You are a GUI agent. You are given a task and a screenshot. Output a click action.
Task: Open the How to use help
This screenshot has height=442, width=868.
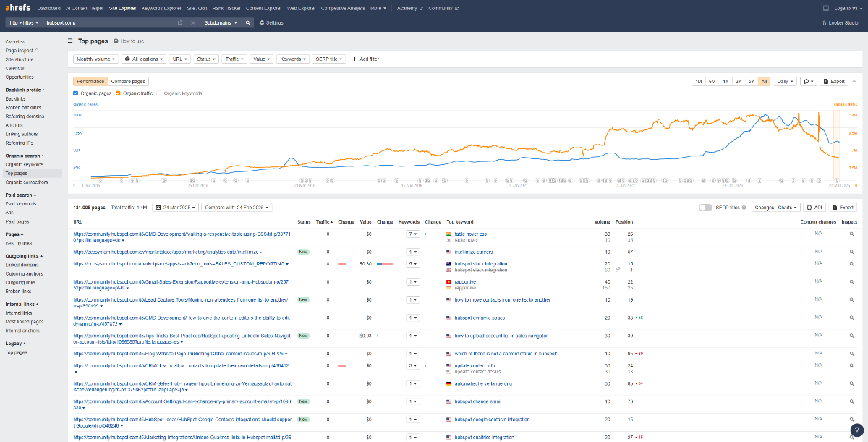129,42
